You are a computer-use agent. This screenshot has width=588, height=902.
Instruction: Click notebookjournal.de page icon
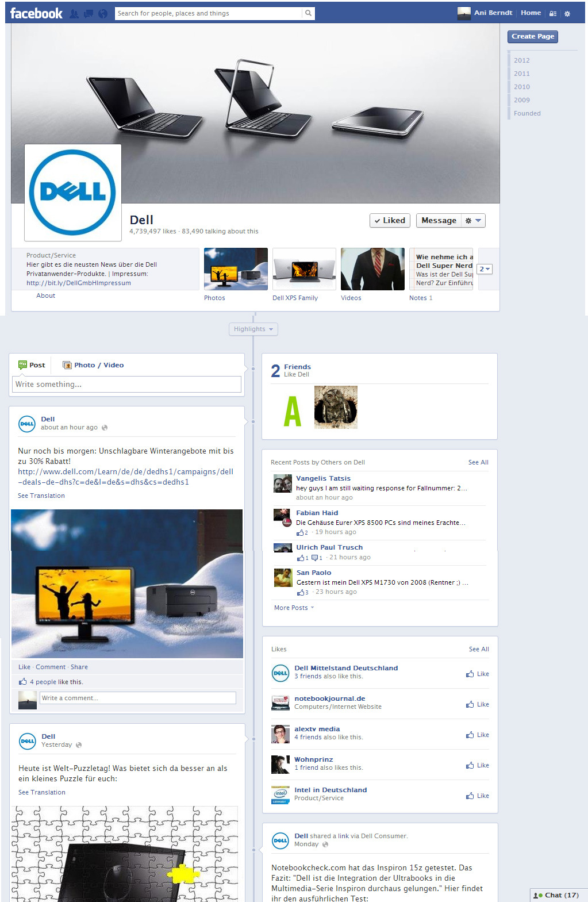280,703
